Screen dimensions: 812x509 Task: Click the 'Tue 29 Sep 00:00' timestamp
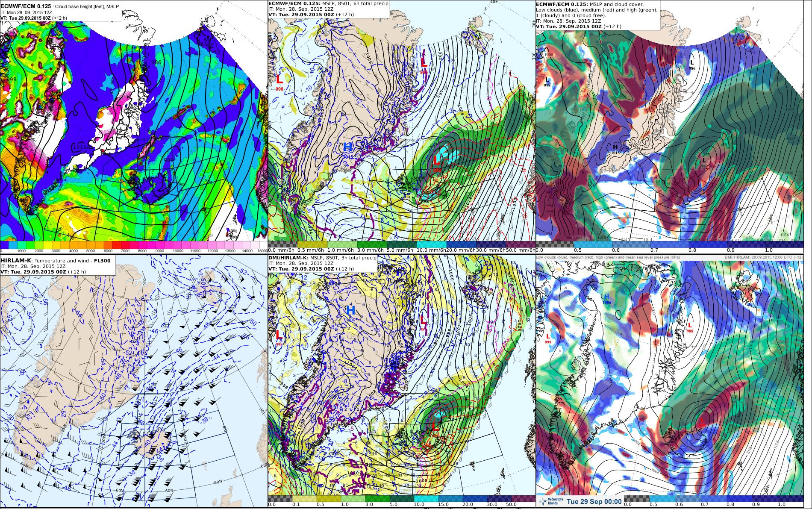593,502
